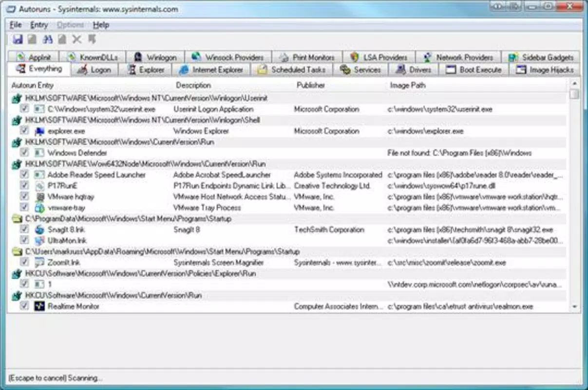Screen dimensions: 588x390
Task: Click the Find binoculars toolbar icon
Action: tap(47, 39)
